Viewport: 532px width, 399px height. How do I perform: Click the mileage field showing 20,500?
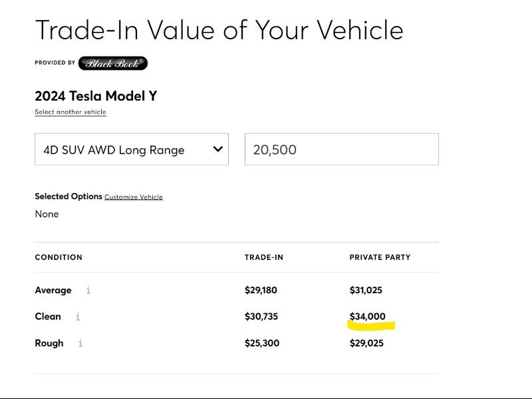(x=341, y=150)
